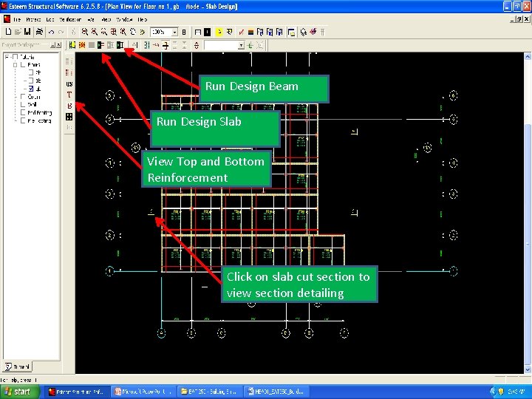The image size is (532, 399).
Task: Open the Help menu
Action: 143,20
